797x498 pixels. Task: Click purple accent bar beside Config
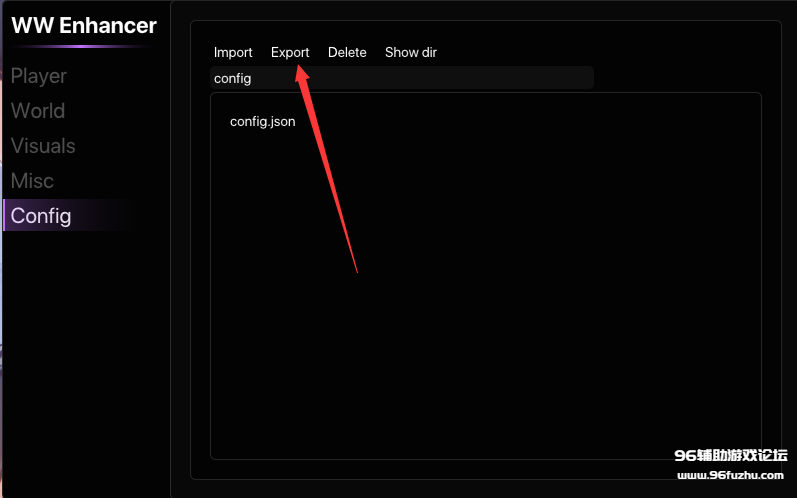point(4,216)
